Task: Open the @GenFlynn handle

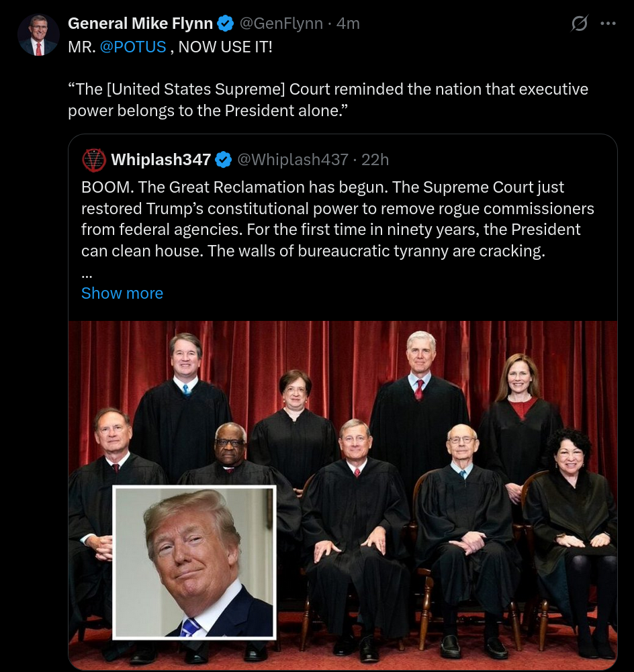Action: click(x=281, y=23)
